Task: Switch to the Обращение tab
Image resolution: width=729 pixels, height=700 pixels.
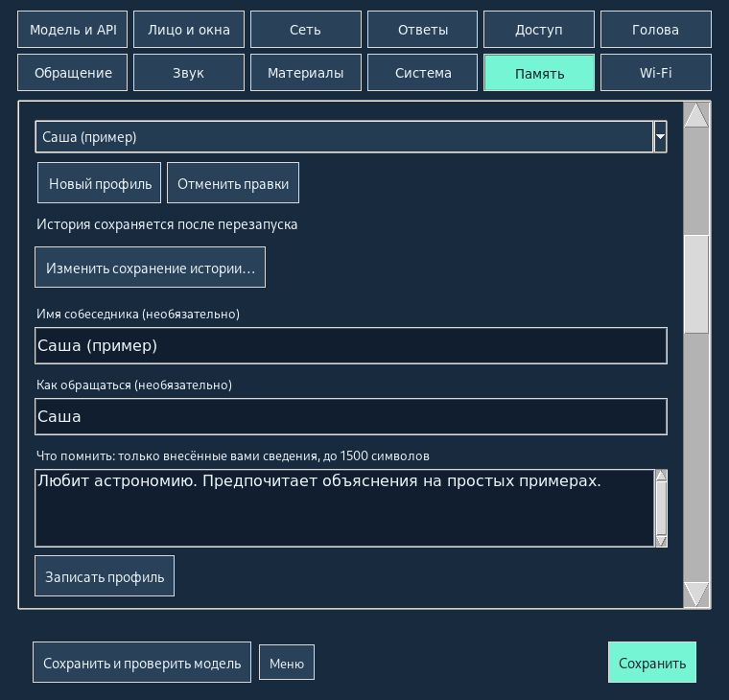Action: coord(73,73)
